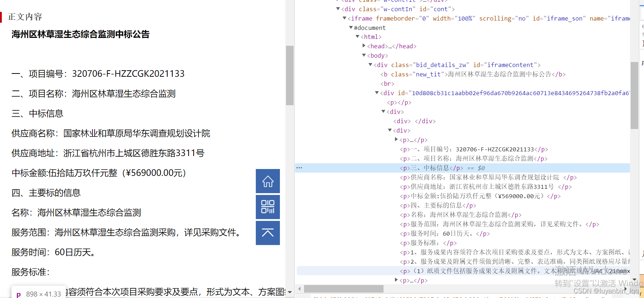Expand the collapsed p node above 项目编号 line
The height and width of the screenshot is (298, 644).
[x=396, y=139]
